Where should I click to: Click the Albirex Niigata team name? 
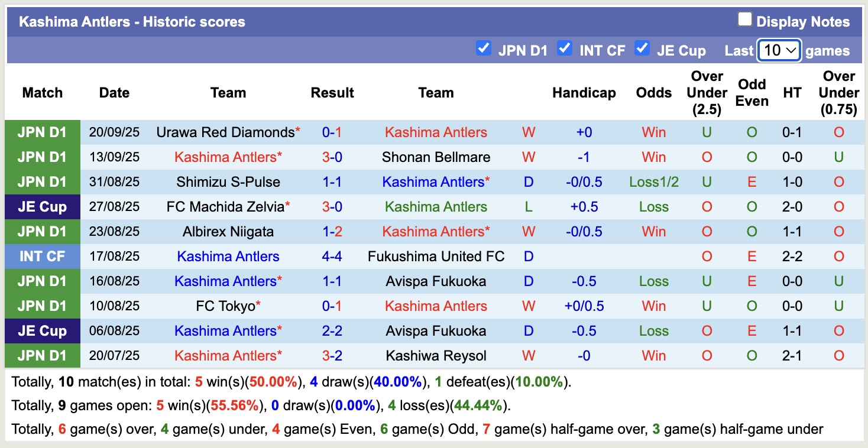pos(228,232)
